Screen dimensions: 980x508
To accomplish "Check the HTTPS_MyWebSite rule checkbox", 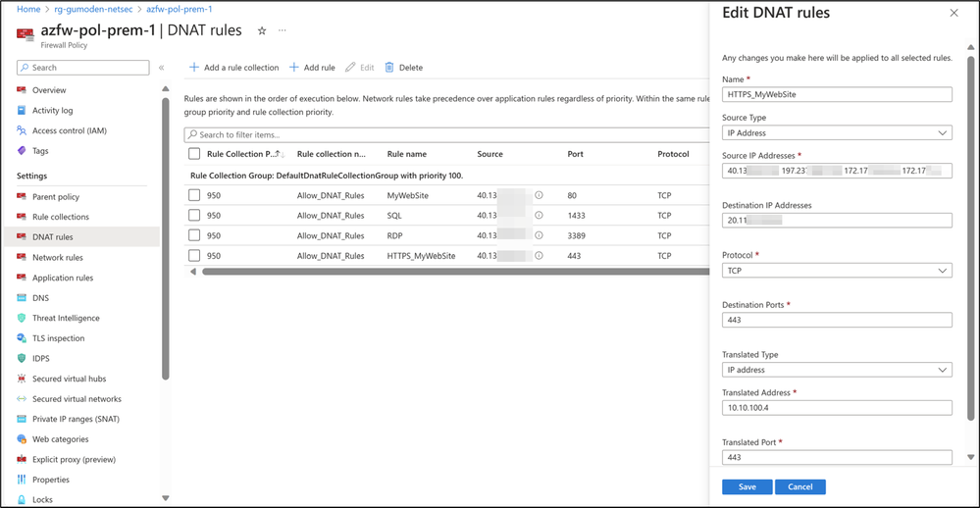I will click(194, 256).
